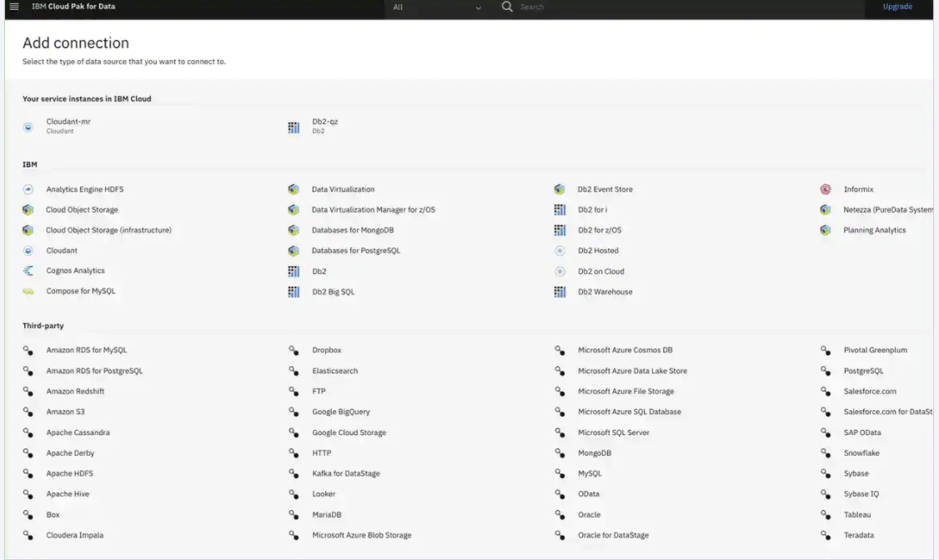Click the HTTP connection label
The image size is (939, 560).
coord(322,452)
